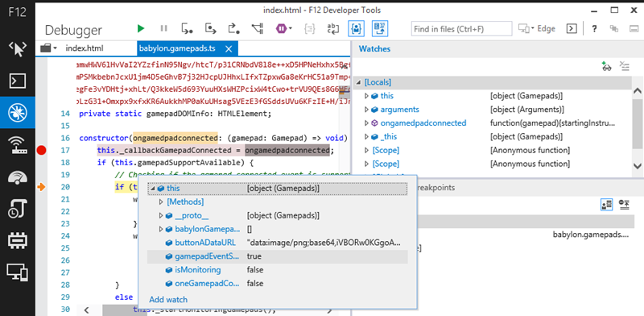Click the Step into button

pos(187,28)
